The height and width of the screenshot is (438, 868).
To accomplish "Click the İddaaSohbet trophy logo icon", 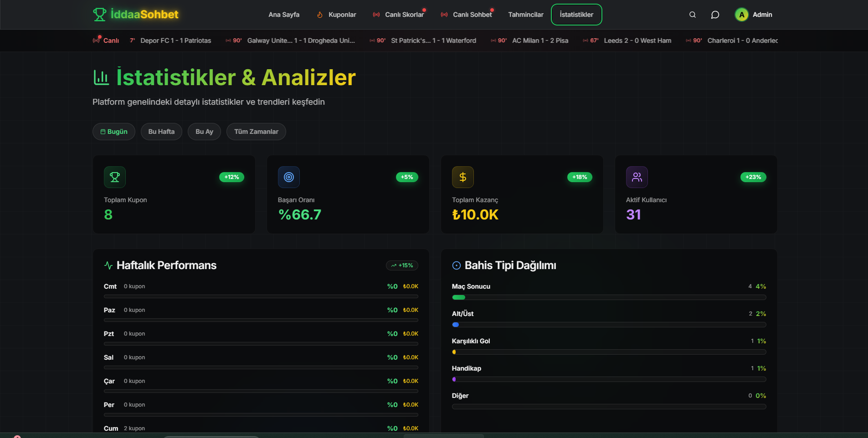I will click(x=99, y=15).
